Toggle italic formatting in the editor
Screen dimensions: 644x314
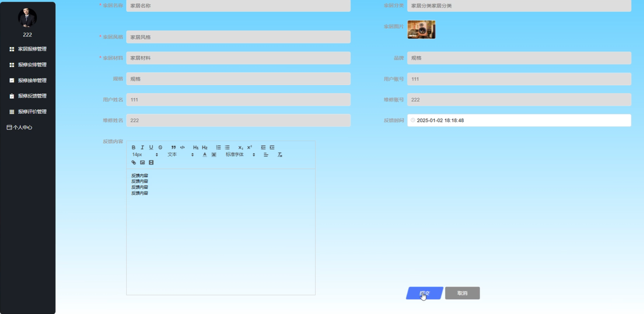coord(142,147)
